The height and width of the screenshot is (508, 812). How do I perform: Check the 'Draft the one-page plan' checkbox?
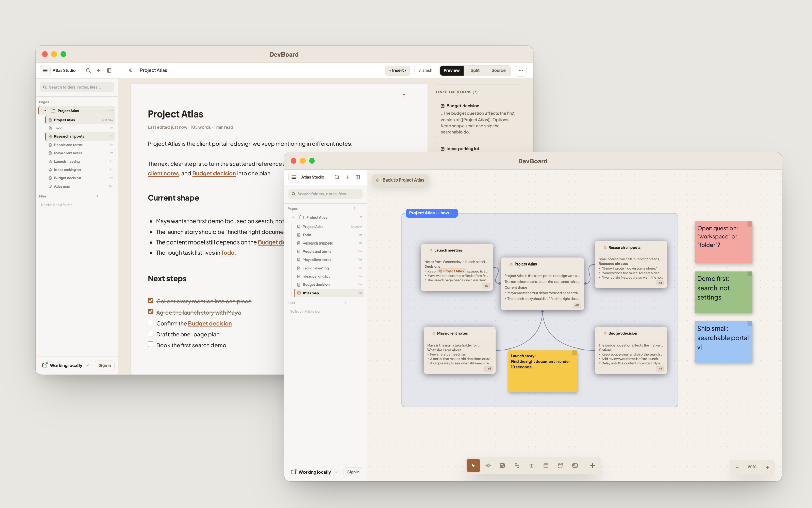pyautogui.click(x=151, y=334)
